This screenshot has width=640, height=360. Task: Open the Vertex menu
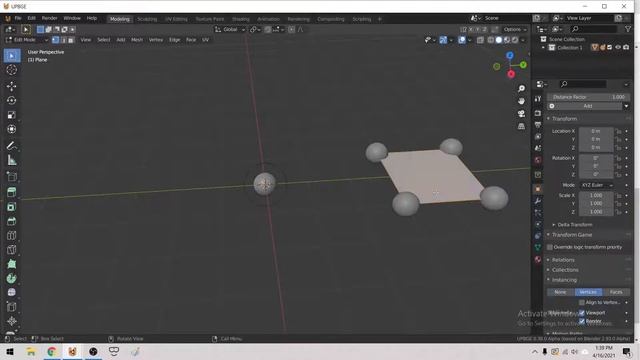156,40
